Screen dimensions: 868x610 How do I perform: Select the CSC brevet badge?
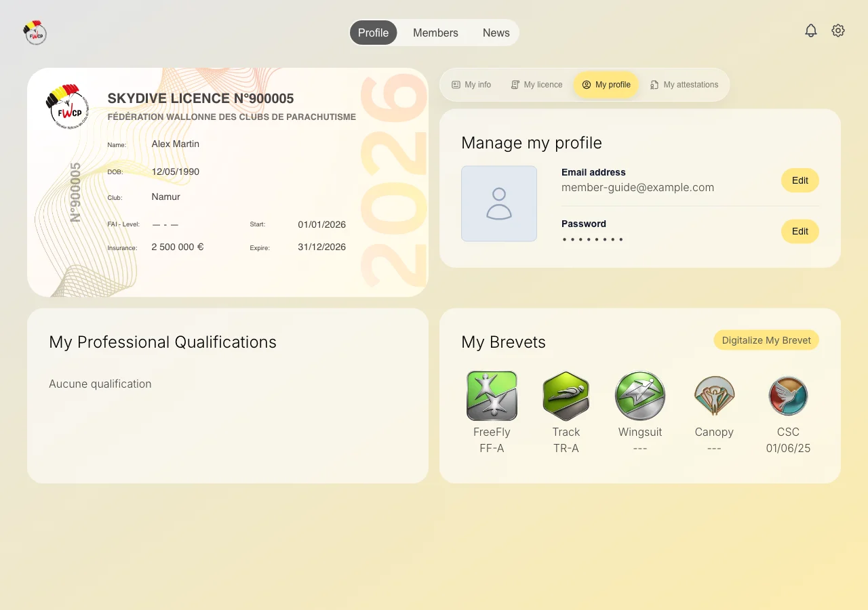788,396
